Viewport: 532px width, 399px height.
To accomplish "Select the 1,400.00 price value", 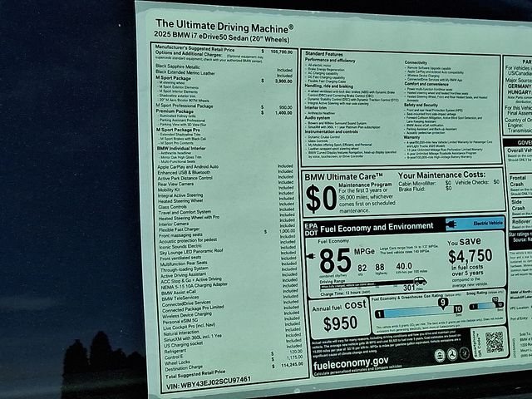I will pyautogui.click(x=283, y=113).
